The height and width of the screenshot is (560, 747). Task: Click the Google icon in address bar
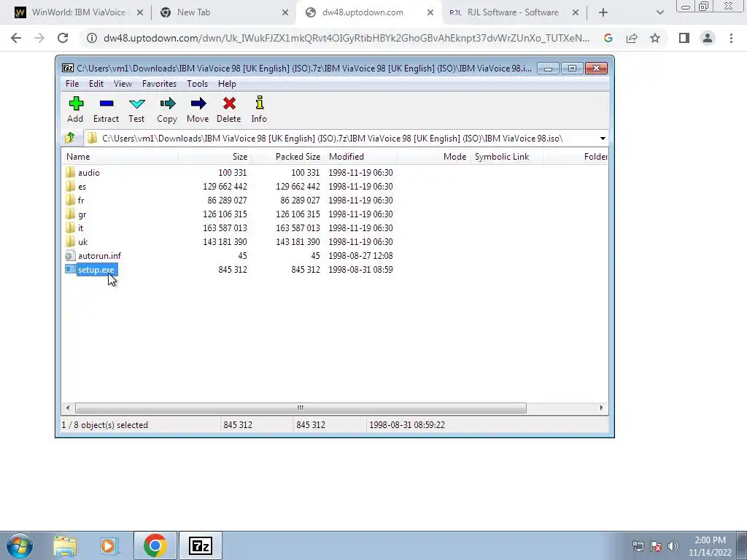click(x=608, y=38)
